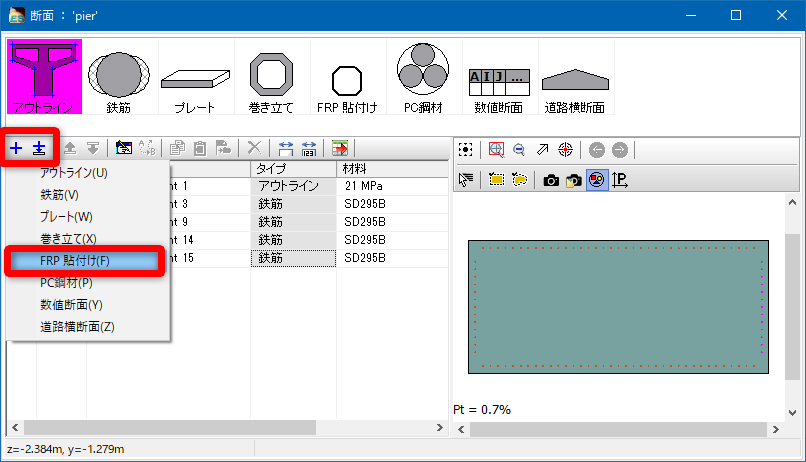Click the blue plus add-element button
Screen dimensions: 806x462
click(16, 149)
